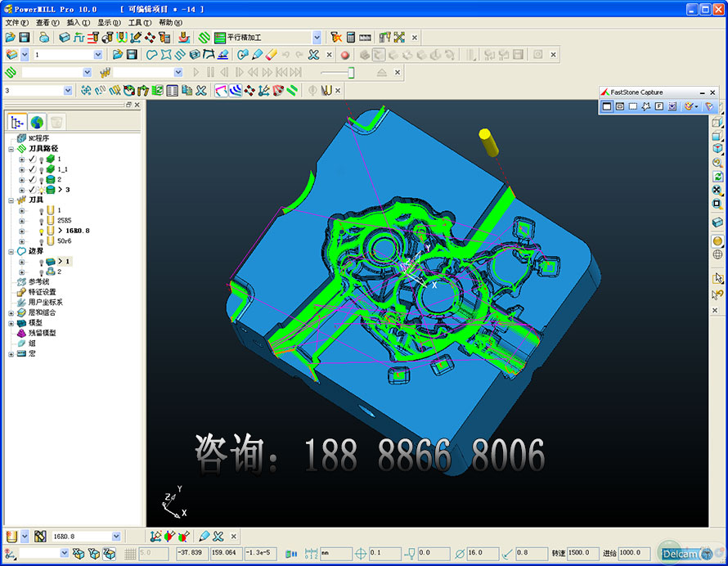The image size is (728, 566).
Task: Open the 插入 menu
Action: [x=79, y=23]
